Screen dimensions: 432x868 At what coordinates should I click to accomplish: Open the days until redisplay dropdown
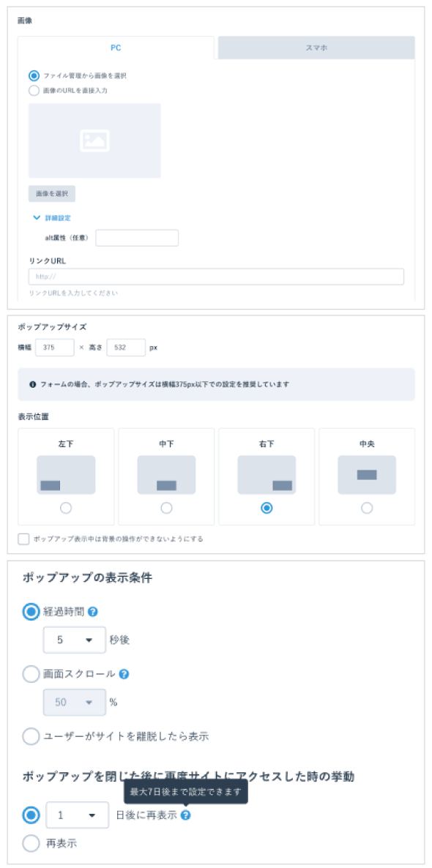[x=77, y=815]
